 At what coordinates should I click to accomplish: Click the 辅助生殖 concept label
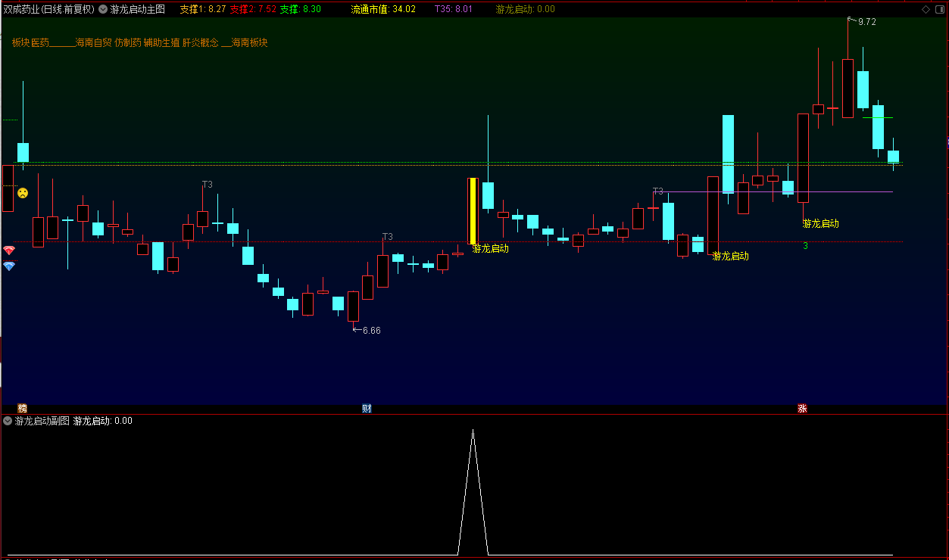161,43
